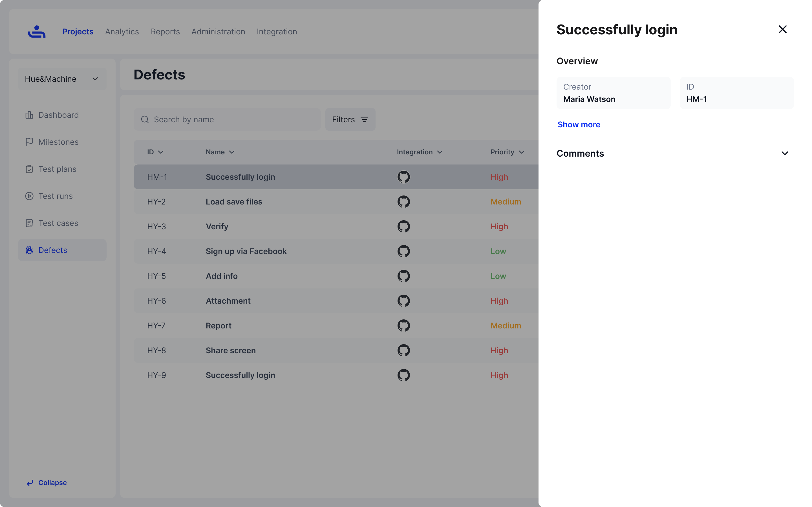Open Test plans clipboard icon

[29, 169]
